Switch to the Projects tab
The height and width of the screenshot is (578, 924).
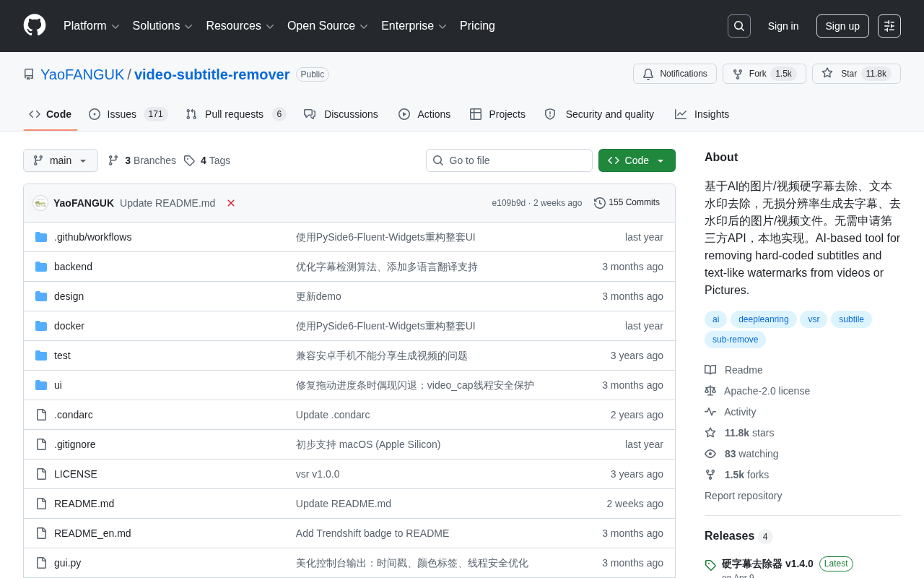(497, 114)
